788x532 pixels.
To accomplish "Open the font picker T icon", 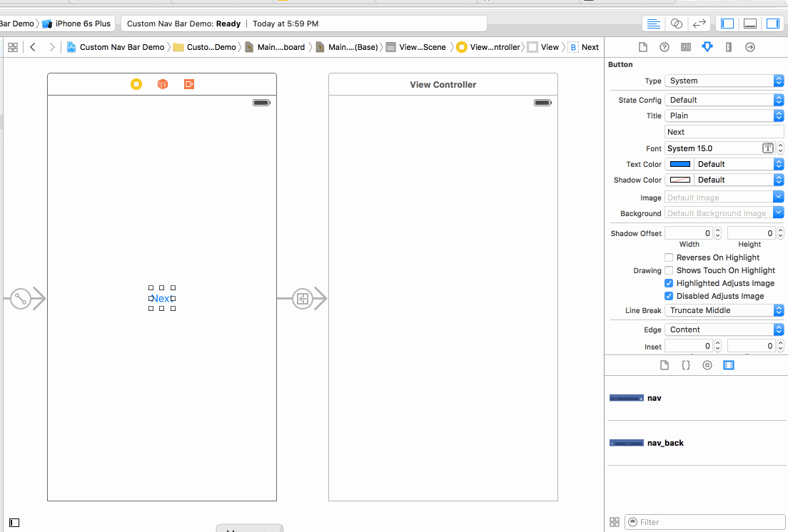I will pos(767,148).
